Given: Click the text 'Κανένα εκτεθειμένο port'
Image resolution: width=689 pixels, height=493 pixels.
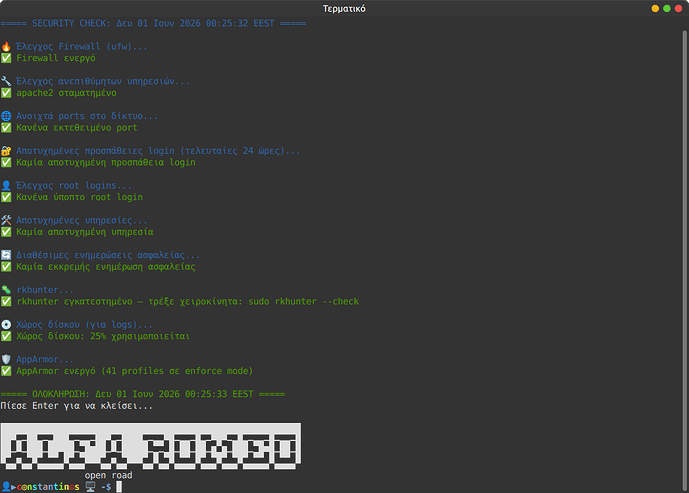Looking at the screenshot, I should click(x=77, y=127).
